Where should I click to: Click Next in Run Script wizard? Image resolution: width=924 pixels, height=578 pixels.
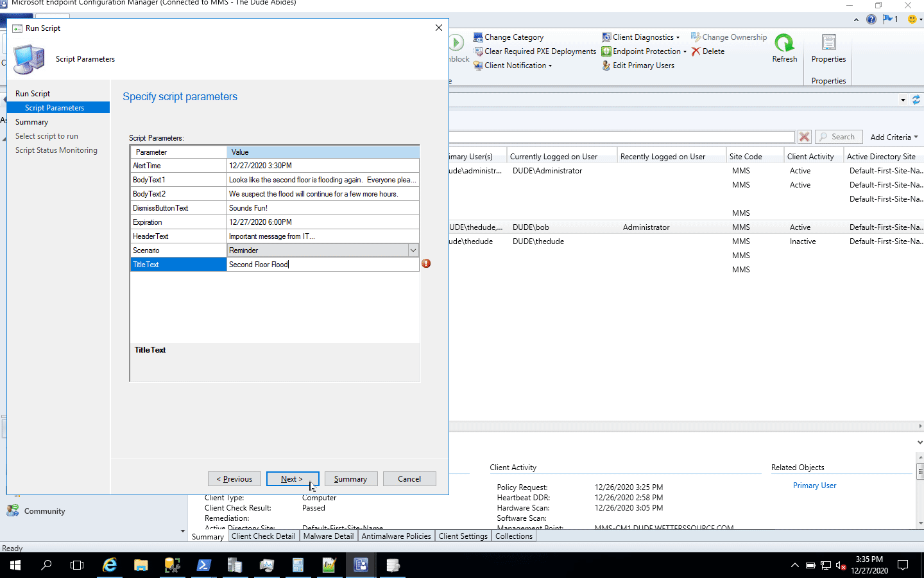(x=292, y=479)
